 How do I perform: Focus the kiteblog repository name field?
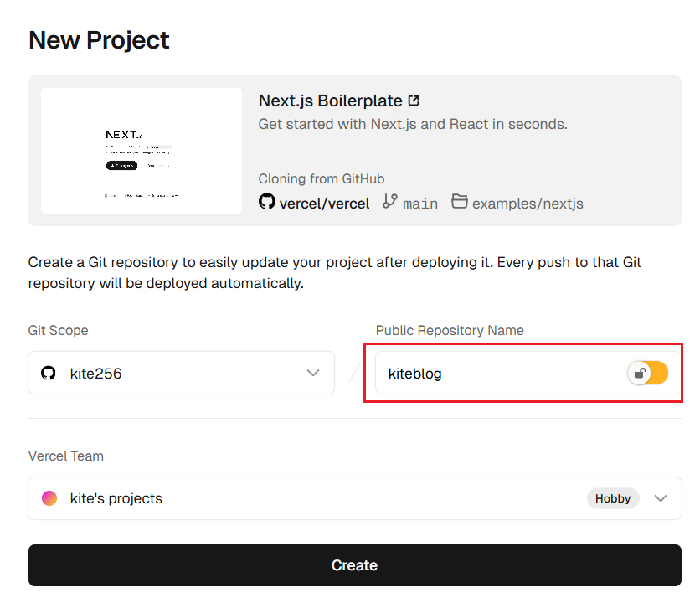click(x=494, y=374)
